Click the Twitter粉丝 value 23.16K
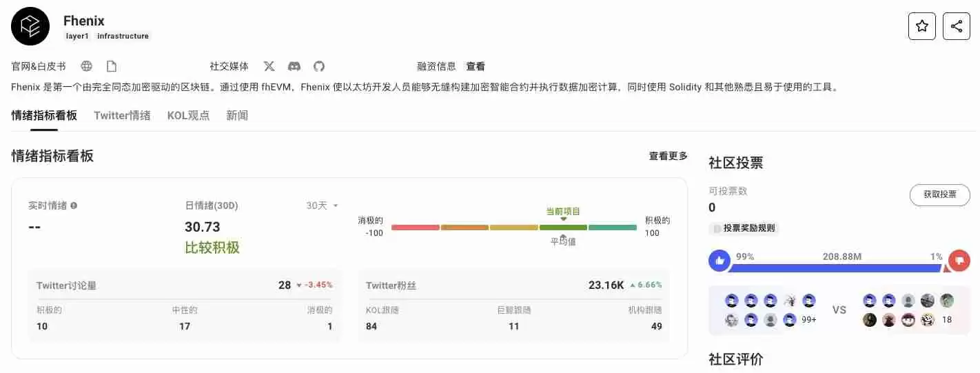Viewport: 980px width, 373px height. click(606, 285)
